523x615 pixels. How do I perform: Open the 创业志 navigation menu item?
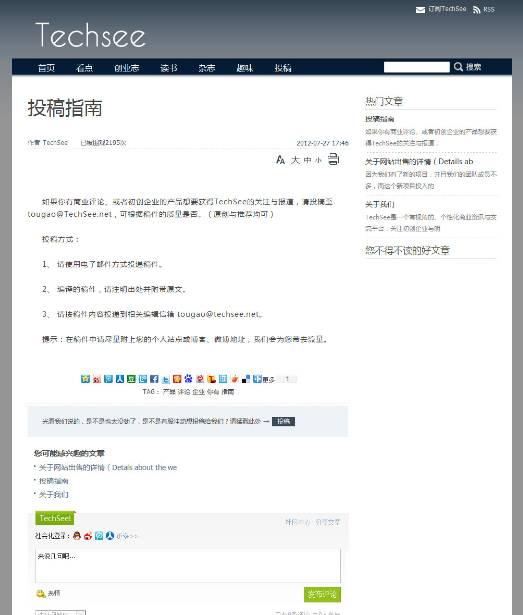(126, 68)
